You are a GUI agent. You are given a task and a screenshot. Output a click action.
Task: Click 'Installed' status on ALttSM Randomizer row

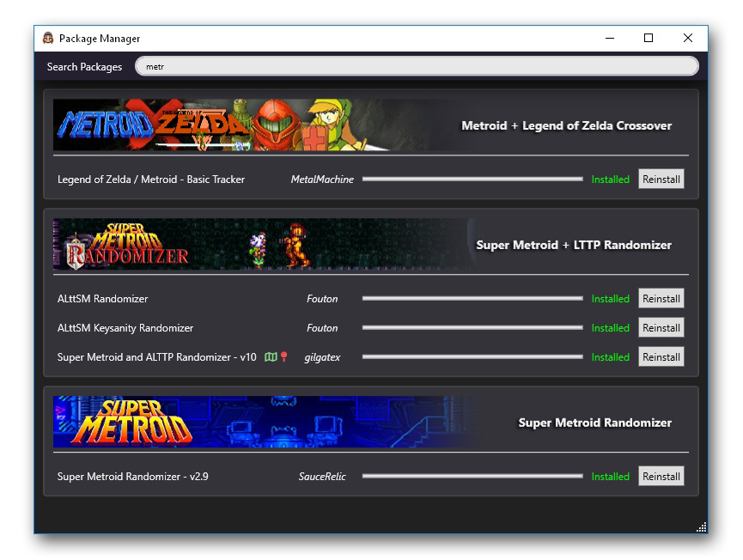[x=611, y=299]
